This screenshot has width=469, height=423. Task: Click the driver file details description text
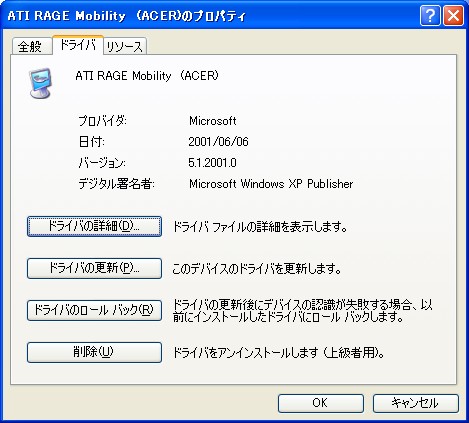tap(260, 227)
